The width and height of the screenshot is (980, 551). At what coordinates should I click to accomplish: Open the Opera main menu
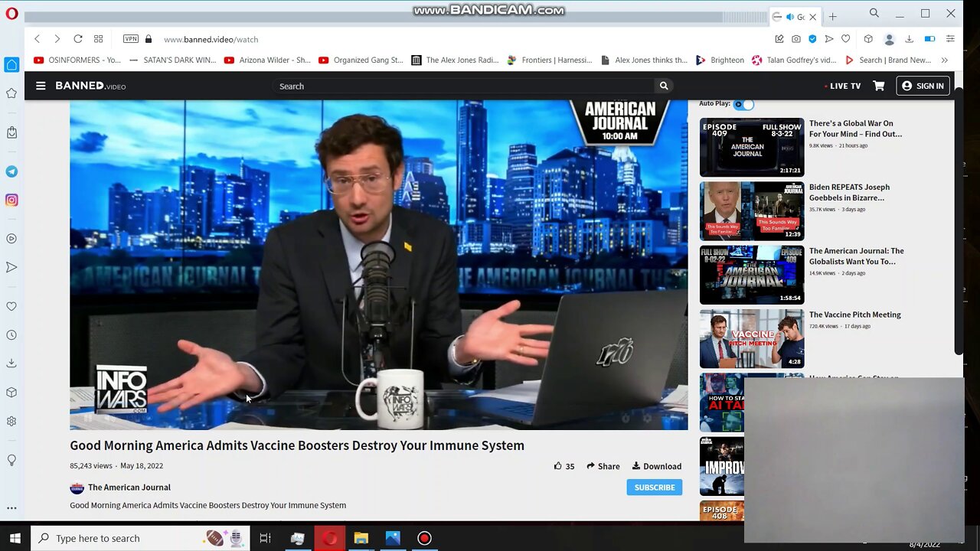[x=11, y=14]
